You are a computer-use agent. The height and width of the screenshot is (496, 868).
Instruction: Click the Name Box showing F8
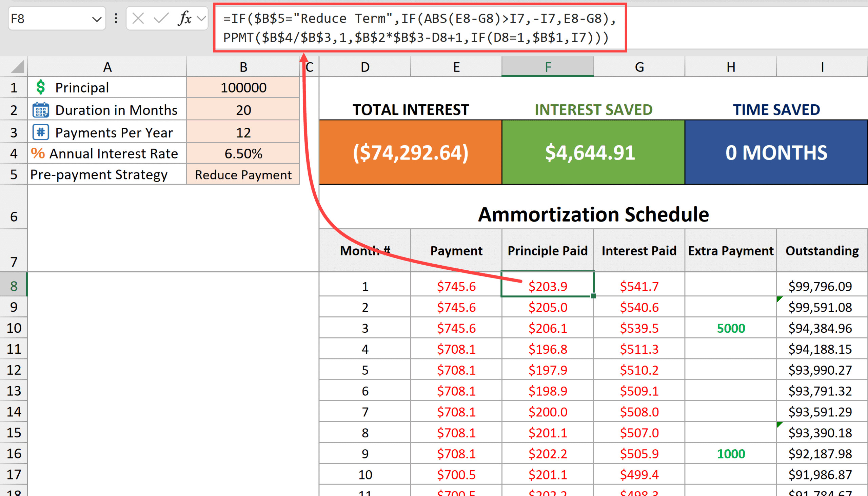point(48,19)
